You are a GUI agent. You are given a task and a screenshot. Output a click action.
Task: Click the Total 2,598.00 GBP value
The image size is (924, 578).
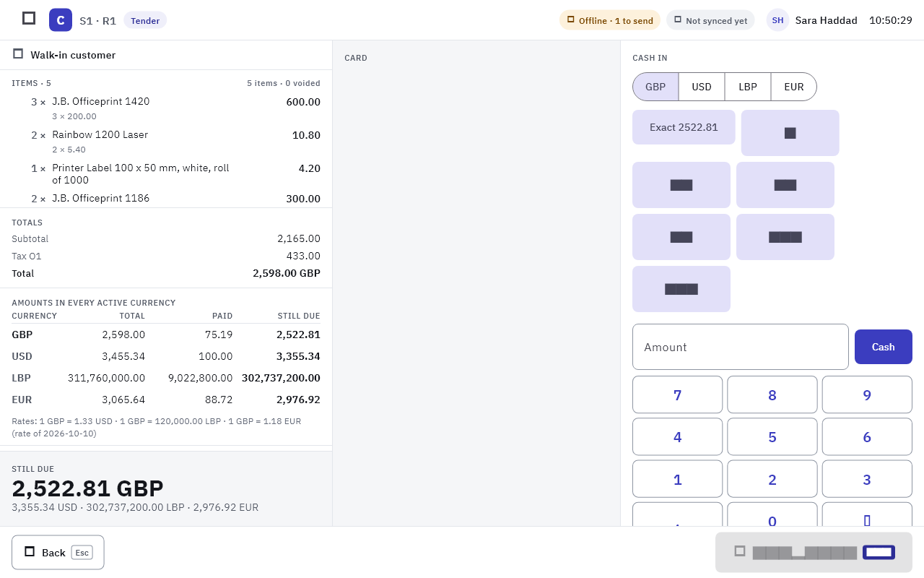point(287,273)
